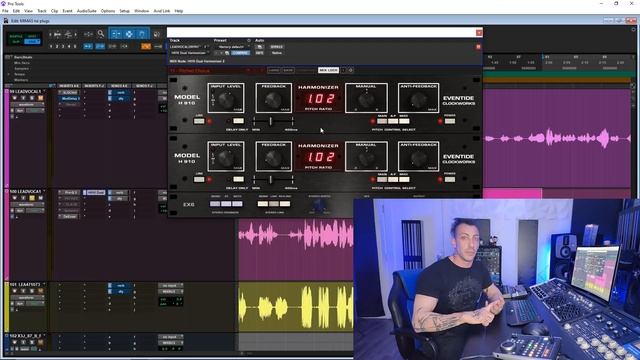Expand the first LEADVOCALS track name menu

point(27,92)
